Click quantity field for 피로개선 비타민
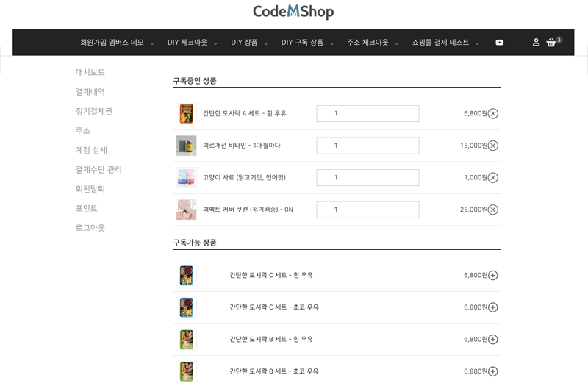This screenshot has width=588, height=386. pyautogui.click(x=367, y=146)
